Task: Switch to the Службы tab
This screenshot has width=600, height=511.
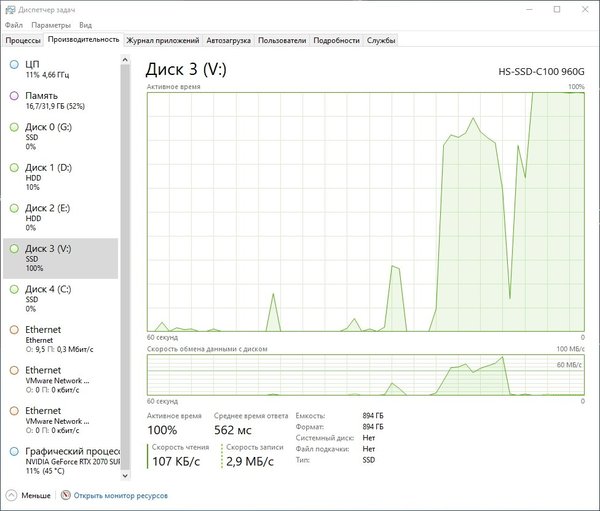Action: [x=381, y=40]
